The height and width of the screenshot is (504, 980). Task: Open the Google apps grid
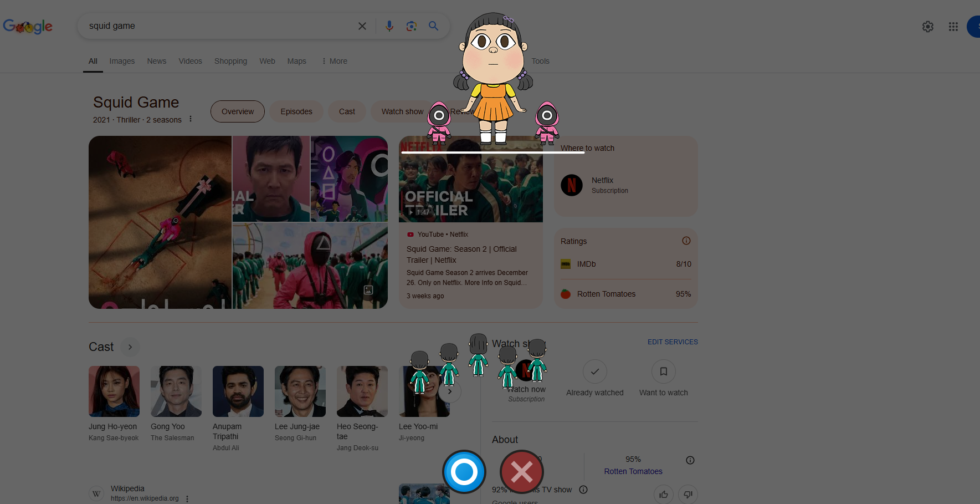click(x=953, y=27)
